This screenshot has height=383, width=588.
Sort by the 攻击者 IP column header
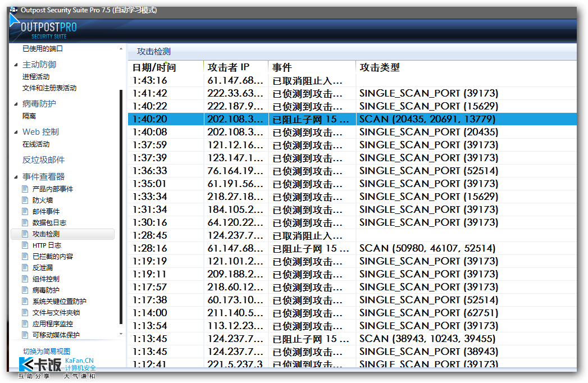[x=236, y=67]
